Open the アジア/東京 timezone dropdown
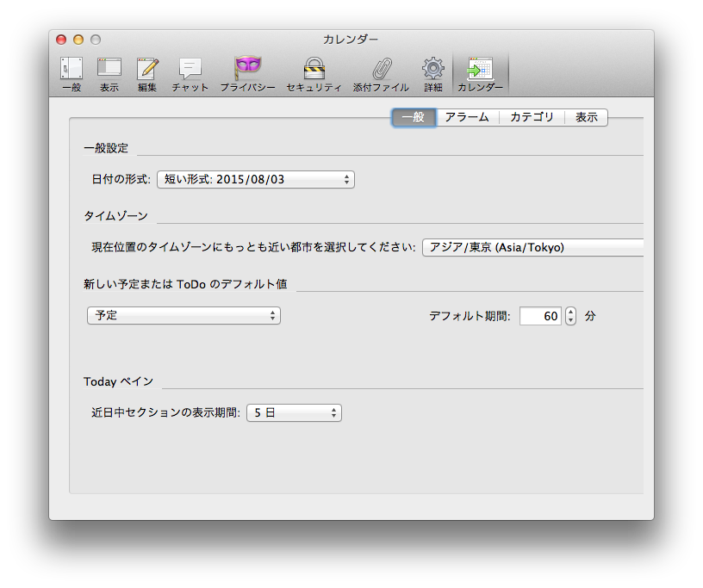The image size is (703, 588). coord(532,248)
